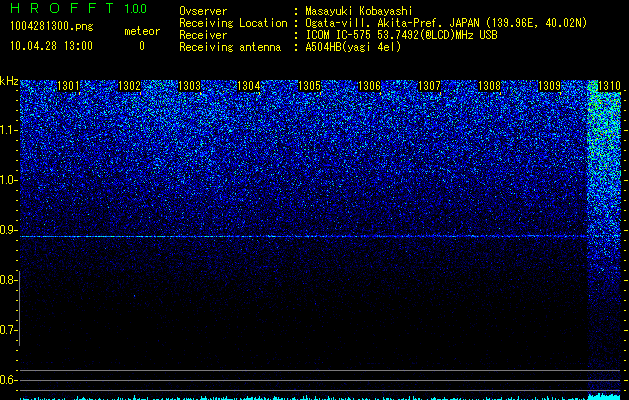
Task: Click the 1301 time marker
Action: (68, 86)
